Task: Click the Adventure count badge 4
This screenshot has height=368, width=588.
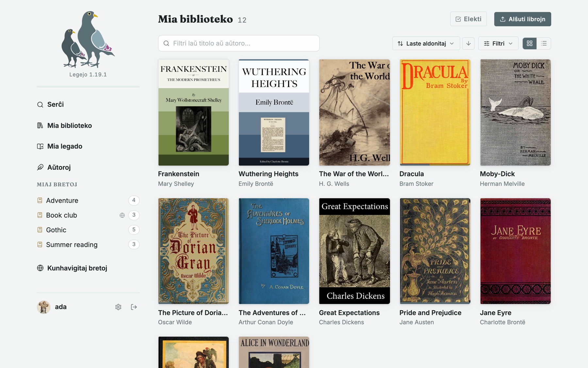Action: 134,200
